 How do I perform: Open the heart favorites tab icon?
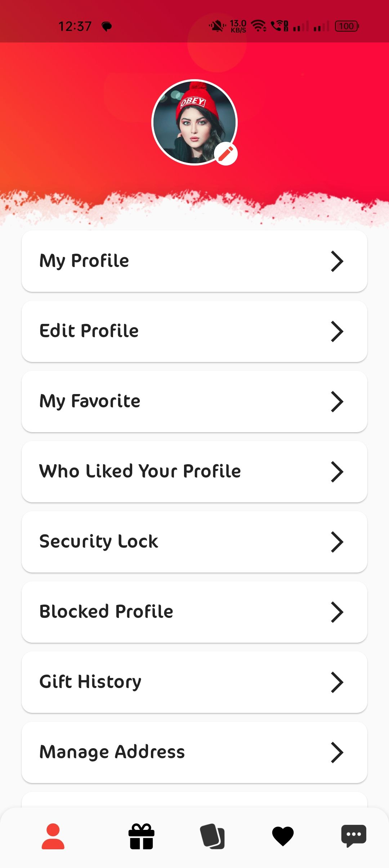[283, 836]
